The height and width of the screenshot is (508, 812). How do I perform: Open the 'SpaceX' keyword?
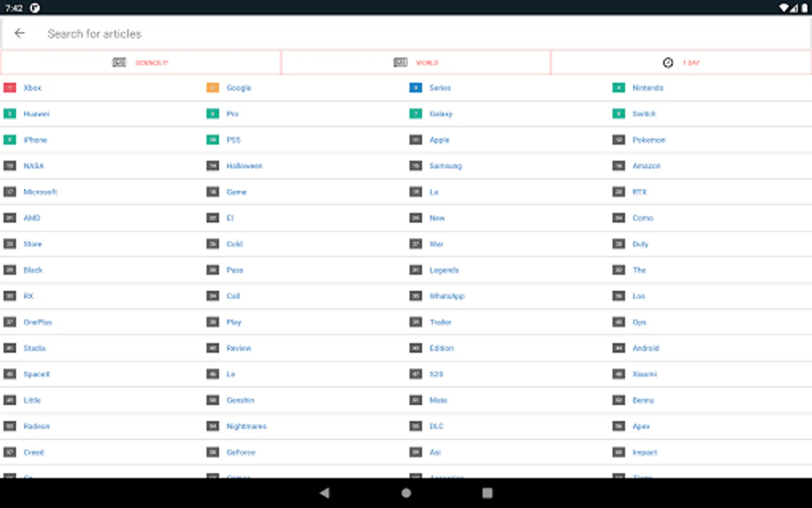(x=37, y=374)
